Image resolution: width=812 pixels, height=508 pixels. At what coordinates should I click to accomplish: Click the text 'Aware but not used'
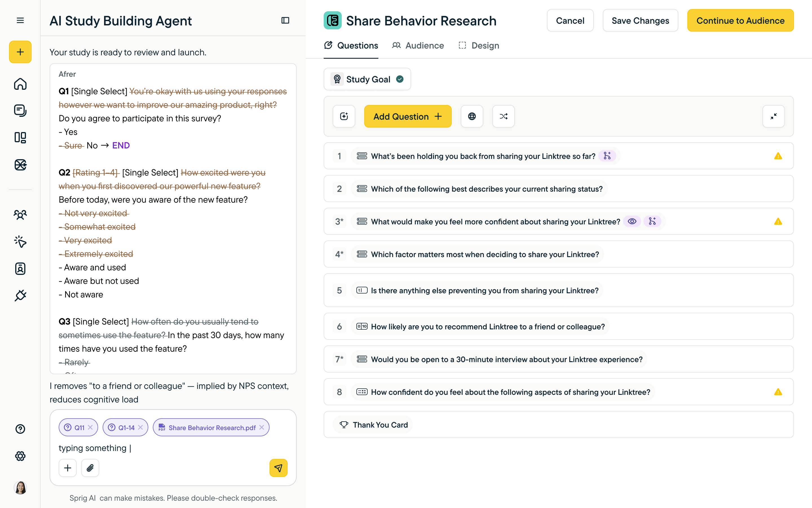tap(101, 281)
